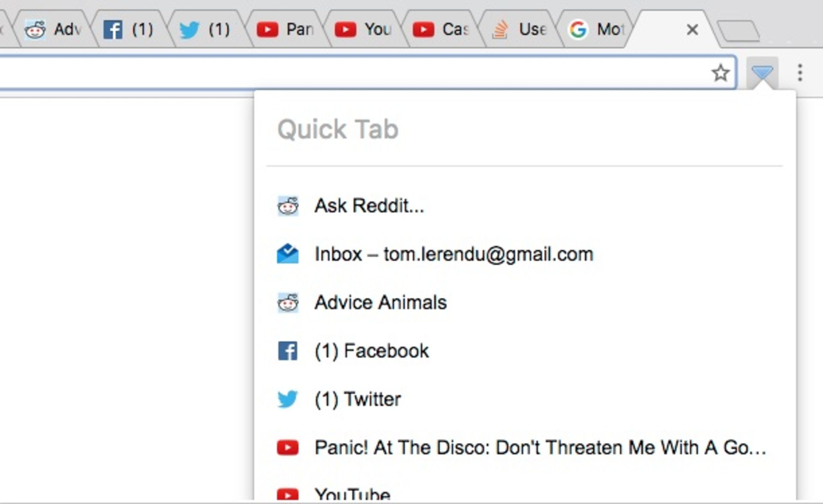The height and width of the screenshot is (504, 823).
Task: Select Advice Animals in Quick Tab list
Action: [524, 303]
